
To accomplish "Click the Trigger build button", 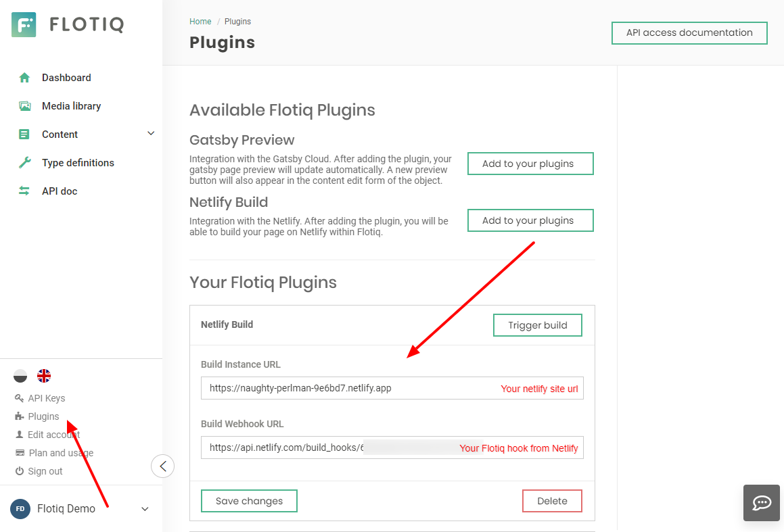I will coord(538,325).
